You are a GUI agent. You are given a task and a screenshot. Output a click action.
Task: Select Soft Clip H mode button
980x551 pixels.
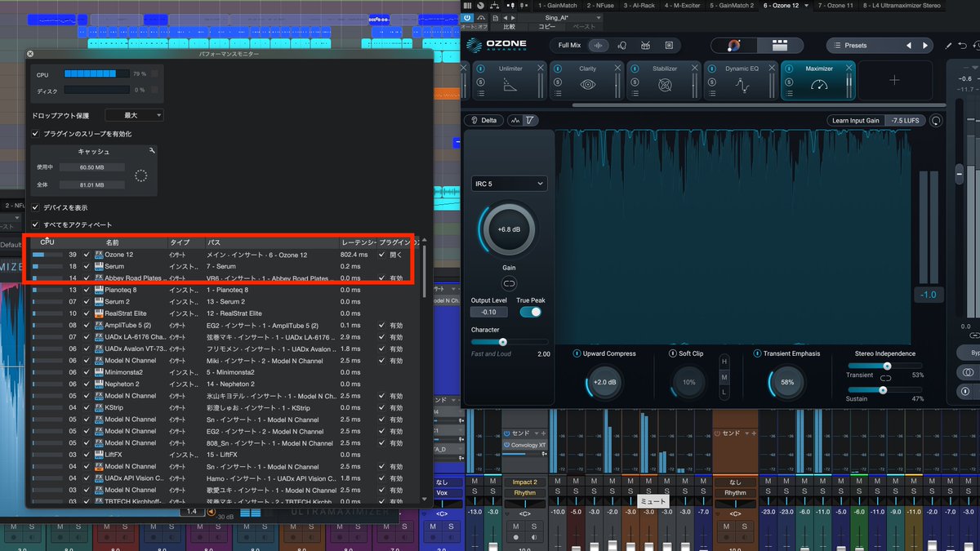click(723, 361)
